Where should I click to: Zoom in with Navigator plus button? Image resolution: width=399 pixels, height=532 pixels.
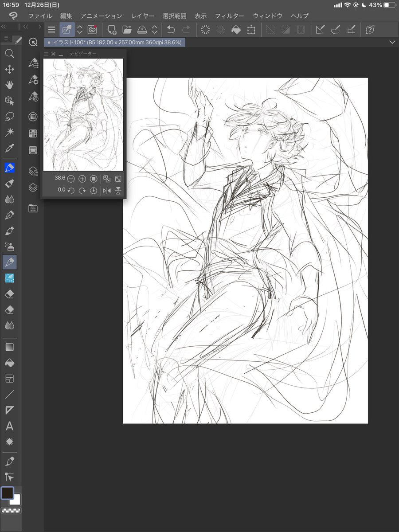tap(82, 179)
